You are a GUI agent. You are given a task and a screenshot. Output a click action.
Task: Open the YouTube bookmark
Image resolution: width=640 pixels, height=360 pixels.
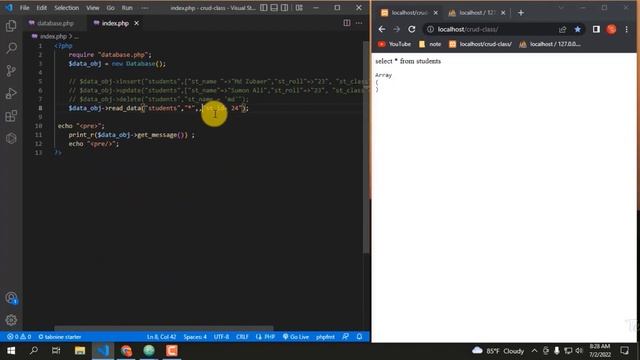pyautogui.click(x=394, y=44)
